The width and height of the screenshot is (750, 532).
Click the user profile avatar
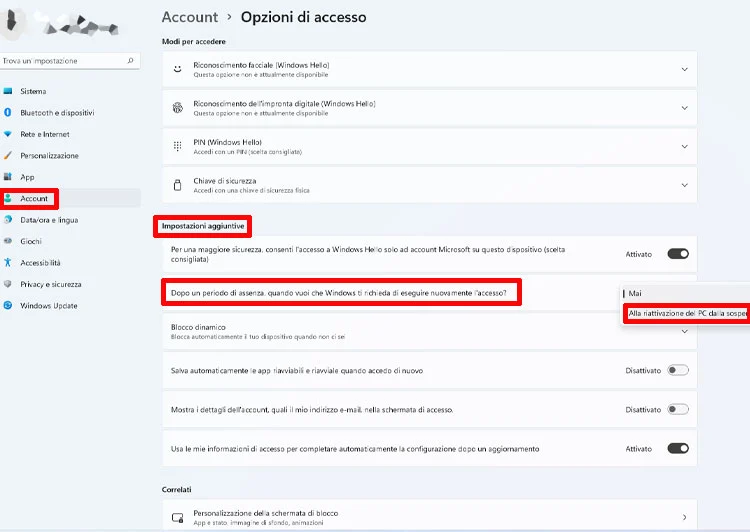12,22
